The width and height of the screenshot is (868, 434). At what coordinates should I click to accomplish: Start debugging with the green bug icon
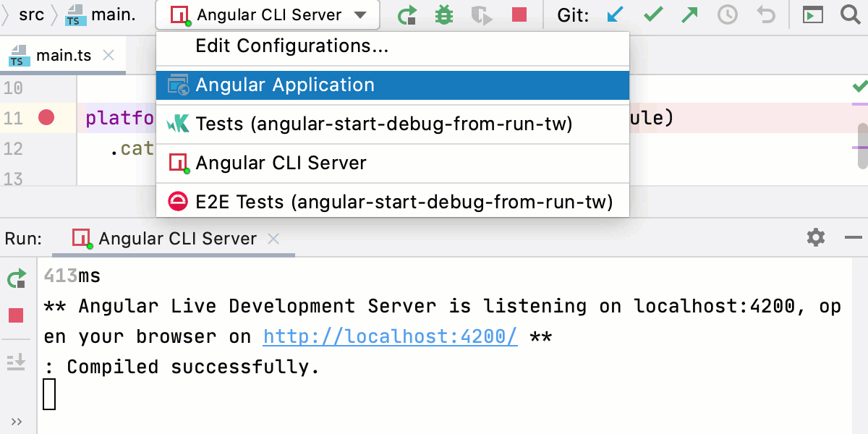(x=444, y=14)
